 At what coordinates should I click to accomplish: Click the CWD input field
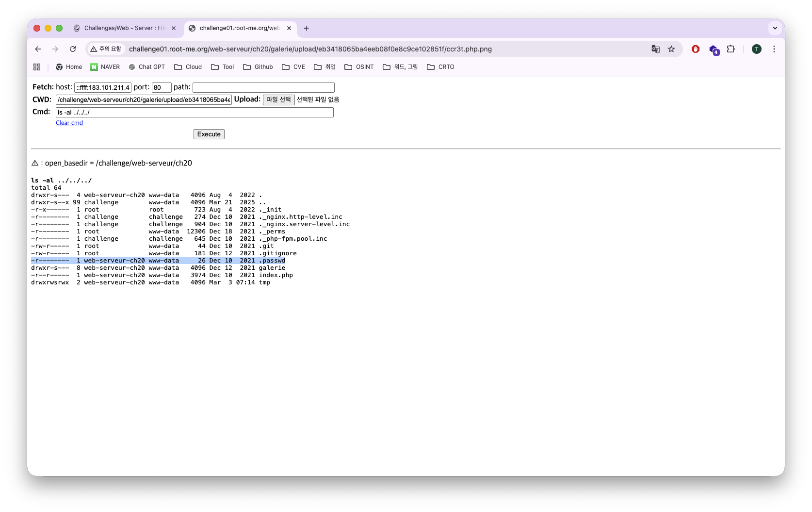point(144,99)
